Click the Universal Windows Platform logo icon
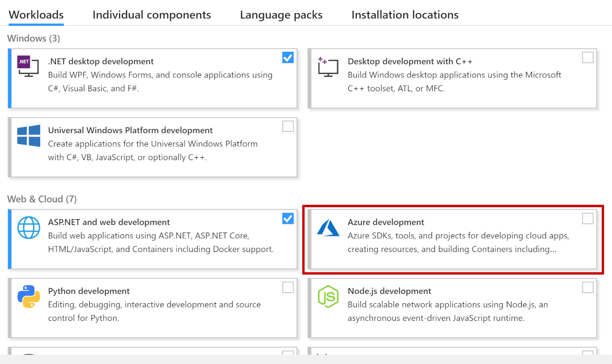 point(29,135)
